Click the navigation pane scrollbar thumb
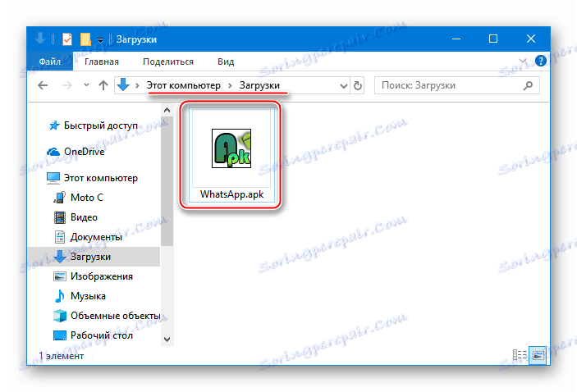 (167, 181)
